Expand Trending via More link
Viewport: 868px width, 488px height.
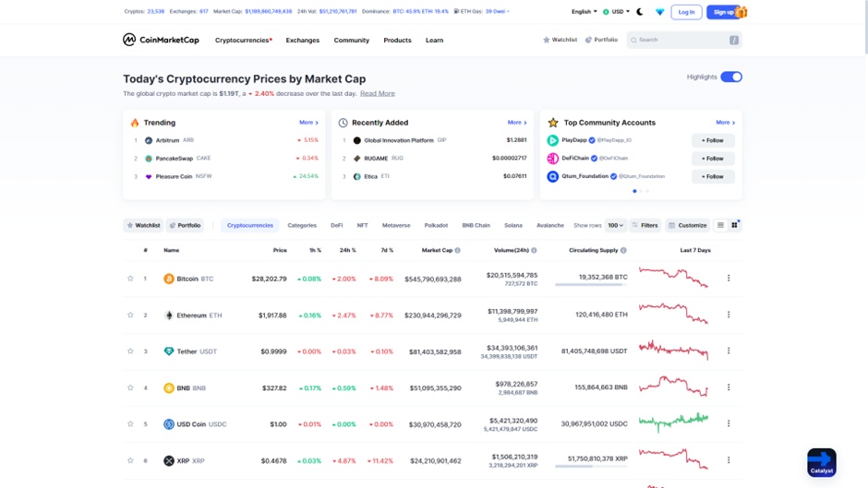[308, 123]
